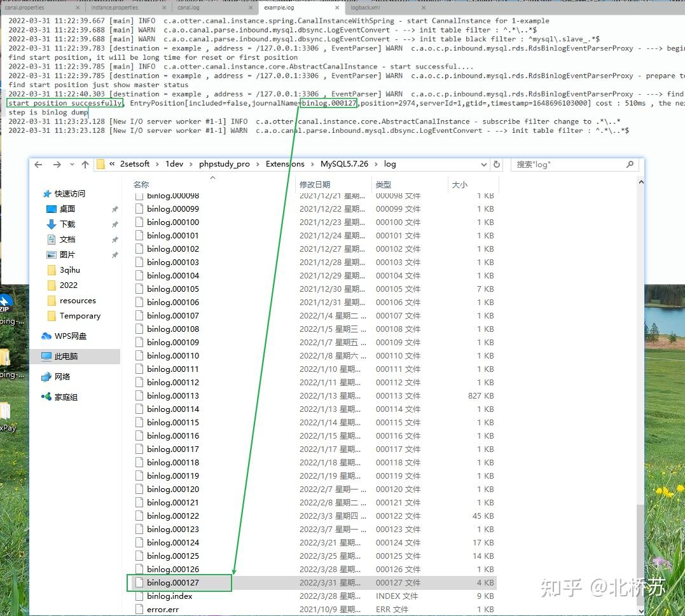Screen dimensions: 685x616
Task: Expand the arrow after phpstudy_pro breadcrumb
Action: coord(258,165)
